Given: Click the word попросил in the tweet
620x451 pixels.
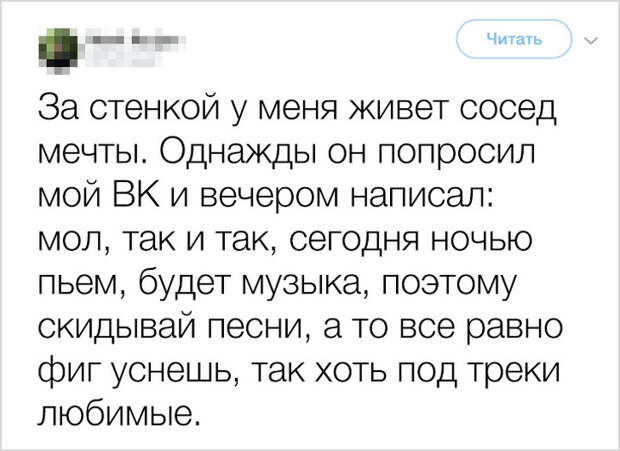Looking at the screenshot, I should [x=457, y=154].
